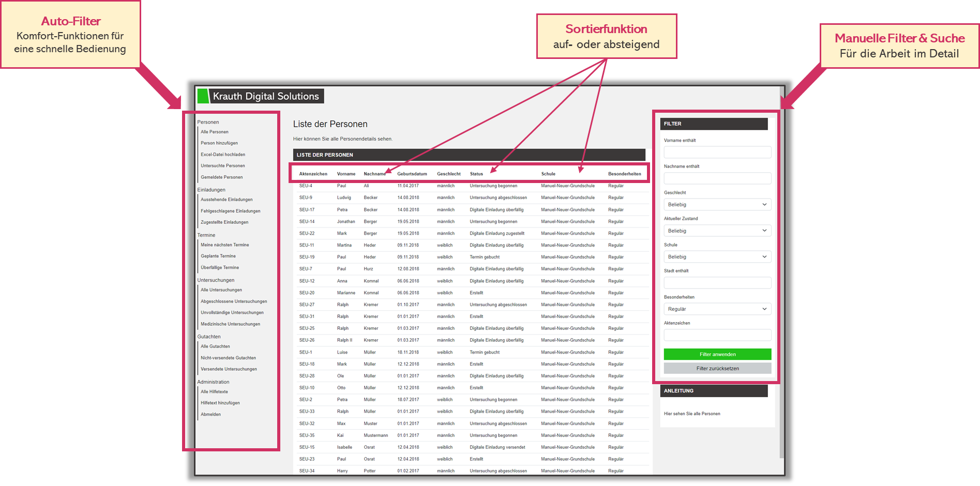Show Überfällige Termine
Viewport: 980px width, 486px height.
pos(220,268)
